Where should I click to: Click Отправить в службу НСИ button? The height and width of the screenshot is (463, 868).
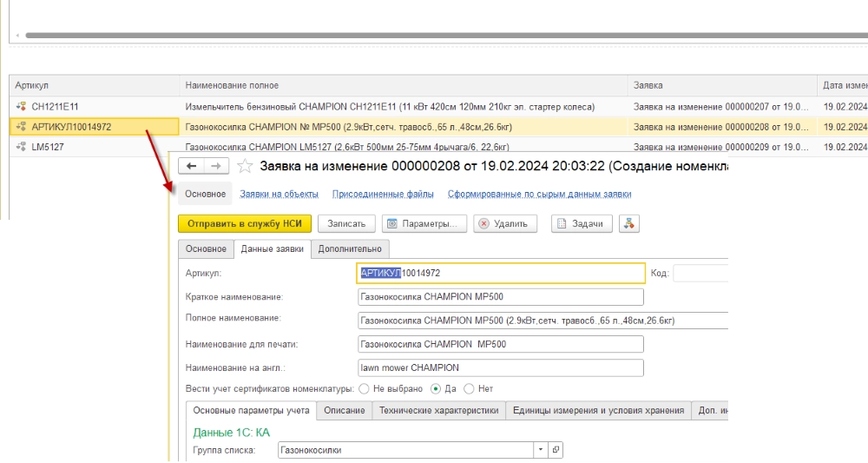[x=245, y=224]
